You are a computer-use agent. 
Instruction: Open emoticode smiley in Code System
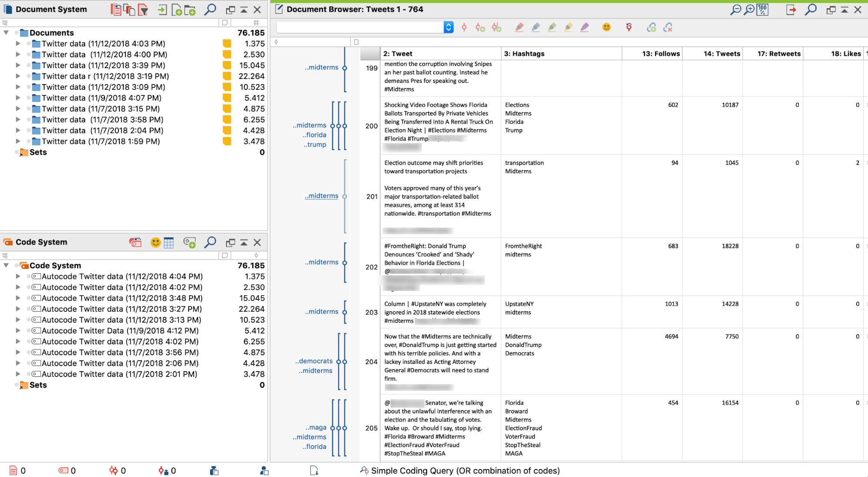click(155, 242)
